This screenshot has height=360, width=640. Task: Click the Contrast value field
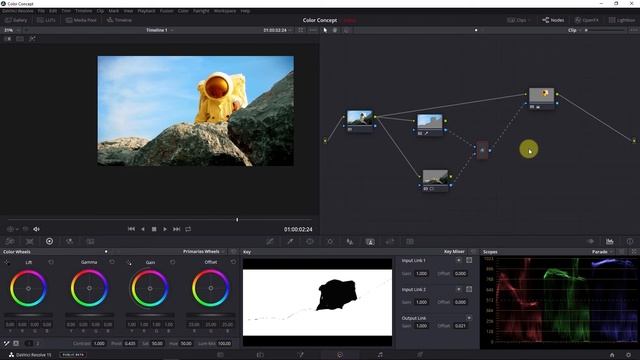(99, 343)
